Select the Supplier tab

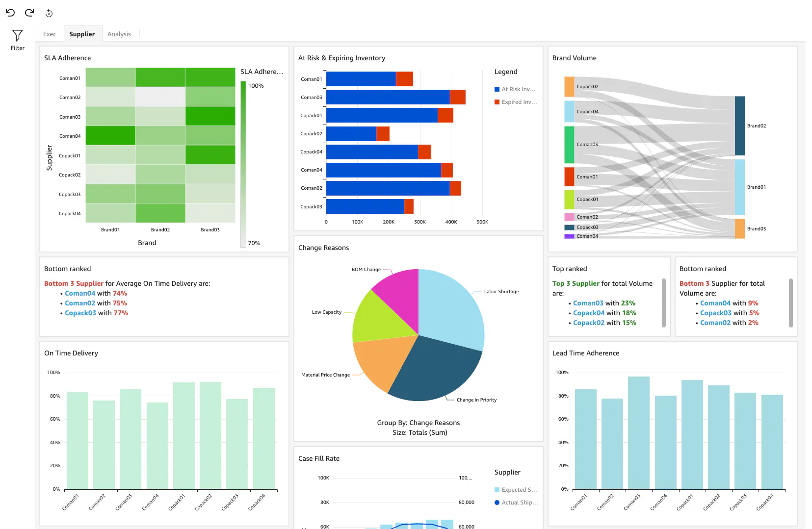(x=82, y=34)
